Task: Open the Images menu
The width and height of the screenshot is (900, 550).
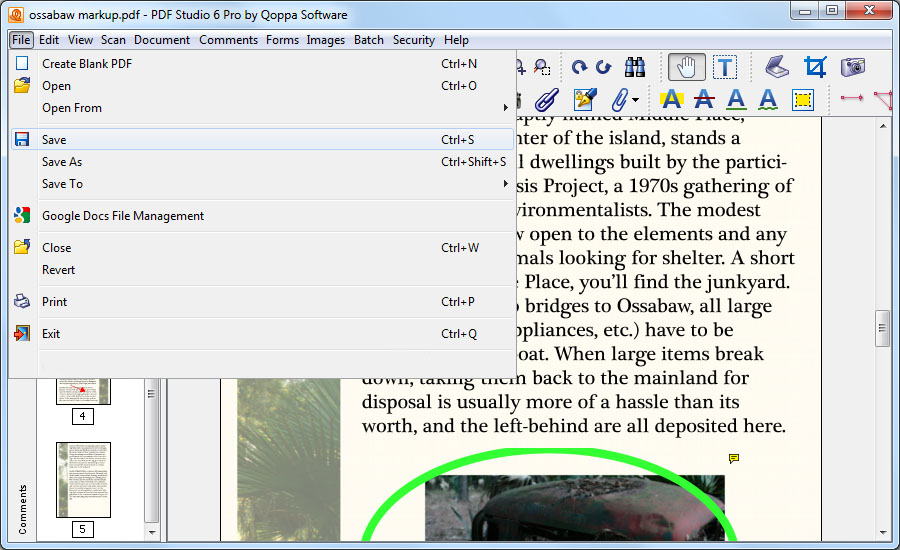Action: point(325,40)
